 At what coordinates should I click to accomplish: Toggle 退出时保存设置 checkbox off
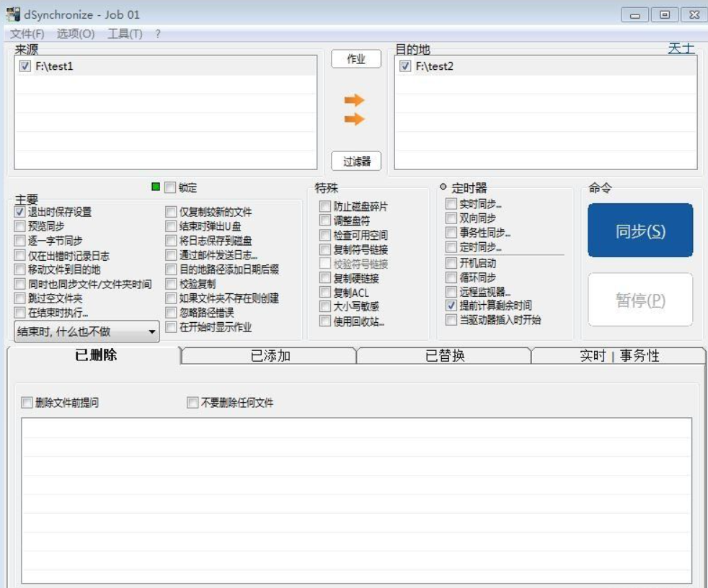(x=19, y=212)
